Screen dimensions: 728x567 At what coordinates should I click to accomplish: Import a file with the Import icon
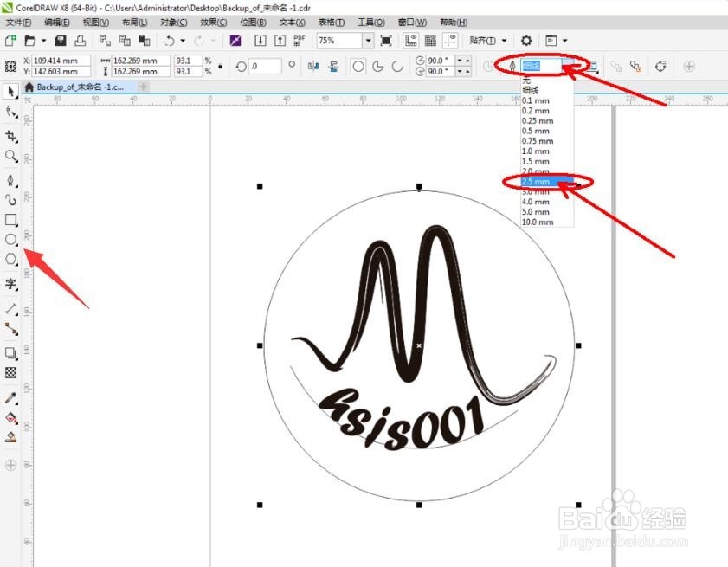[260, 41]
